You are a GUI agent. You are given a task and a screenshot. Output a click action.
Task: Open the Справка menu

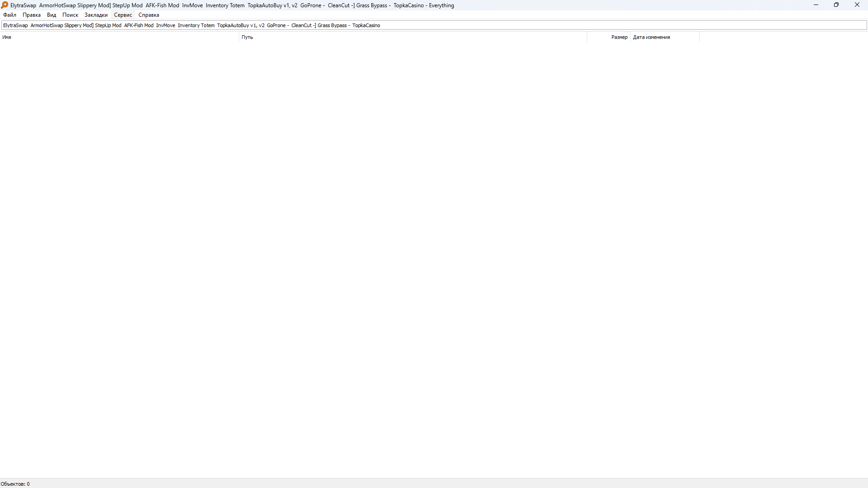pos(148,15)
